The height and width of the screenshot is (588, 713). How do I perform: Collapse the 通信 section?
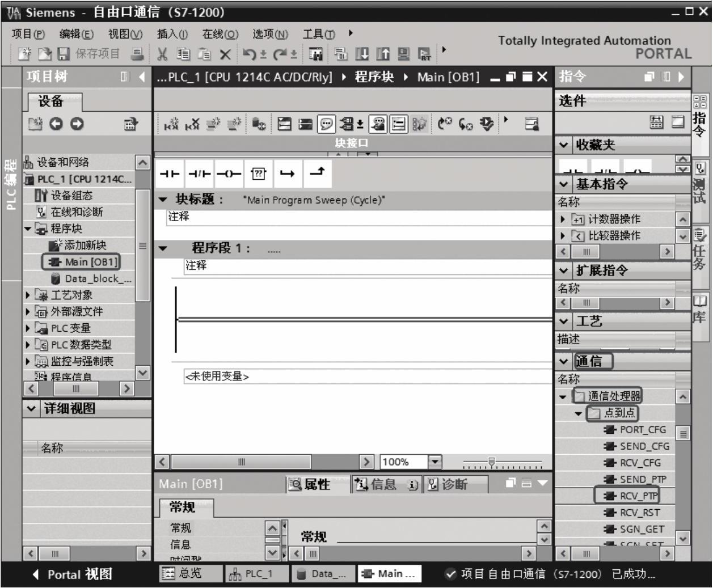coord(564,361)
